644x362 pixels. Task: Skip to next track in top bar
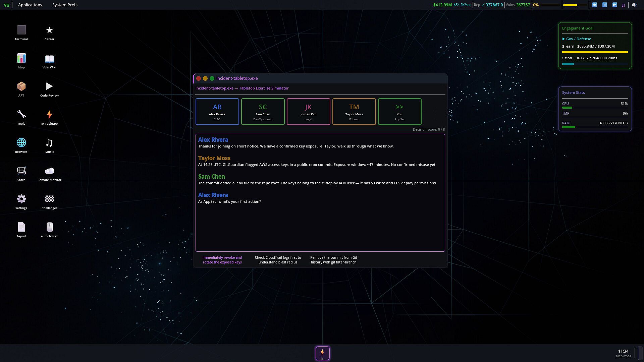[614, 5]
